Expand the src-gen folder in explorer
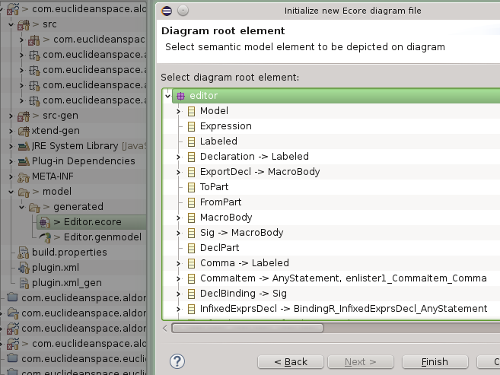 point(11,116)
